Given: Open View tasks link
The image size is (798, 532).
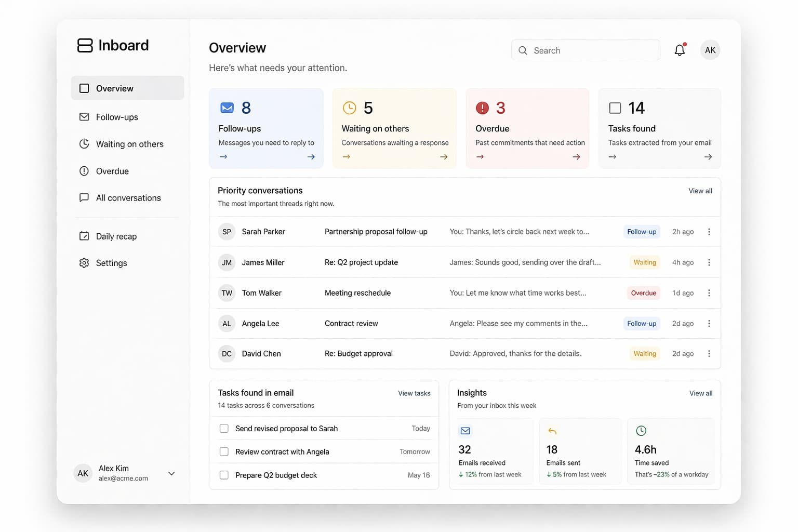Looking at the screenshot, I should (x=414, y=393).
